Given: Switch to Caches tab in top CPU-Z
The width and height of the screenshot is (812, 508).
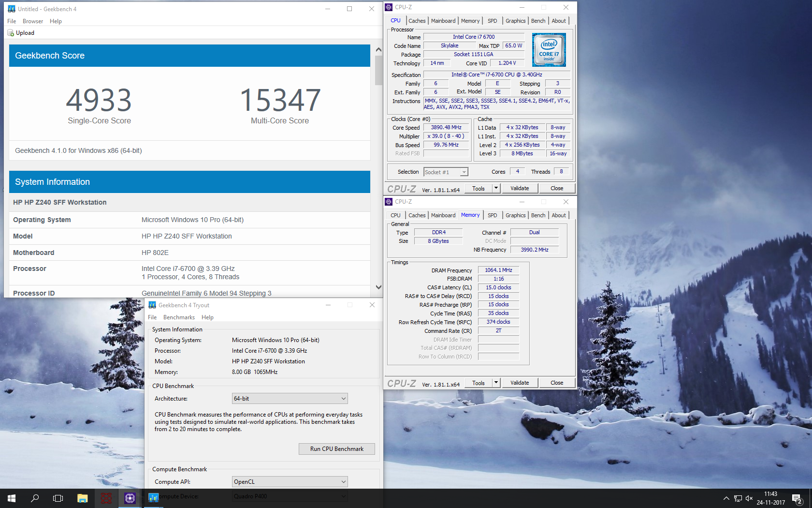Looking at the screenshot, I should coord(417,21).
